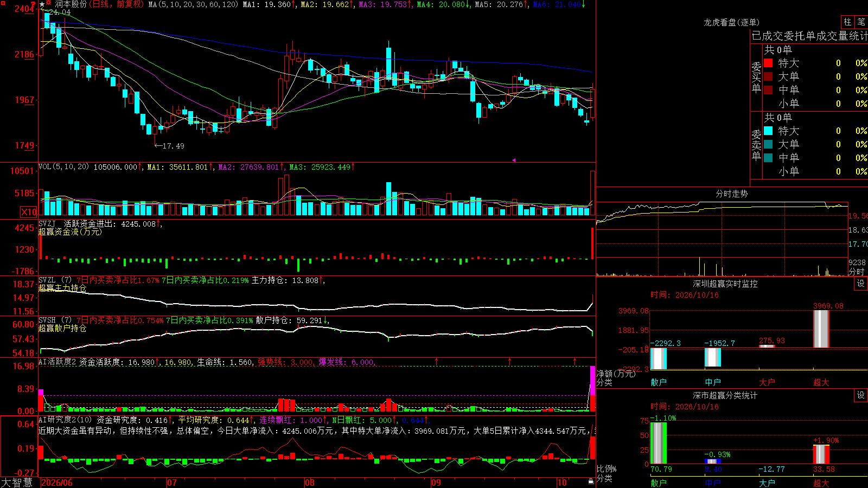Click the 大智慧 logo in the corner
This screenshot has height=488, width=868.
coord(17,482)
